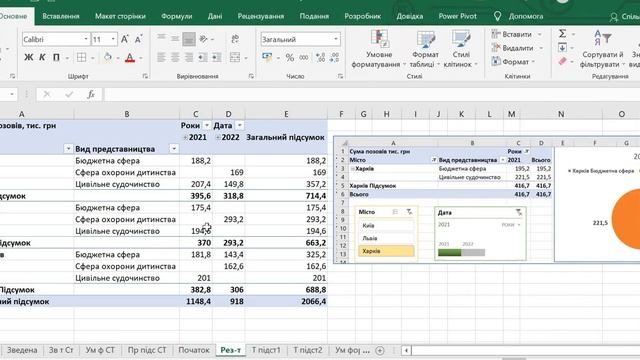The height and width of the screenshot is (360, 640).
Task: Click the orientation icon
Action: click(203, 39)
